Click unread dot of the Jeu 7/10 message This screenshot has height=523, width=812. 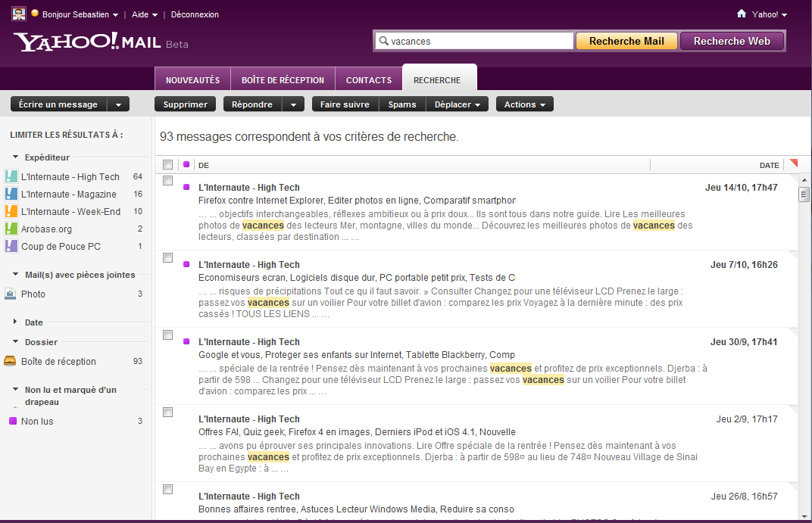pos(186,264)
